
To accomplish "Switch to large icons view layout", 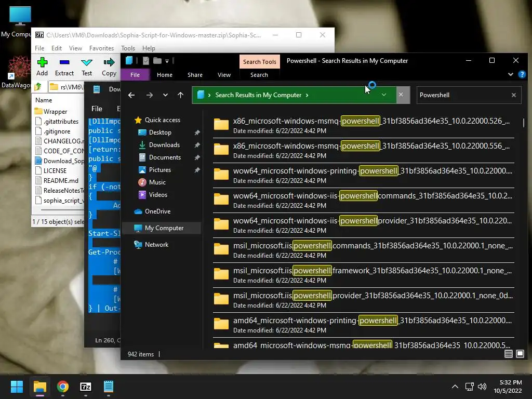I will pos(520,354).
